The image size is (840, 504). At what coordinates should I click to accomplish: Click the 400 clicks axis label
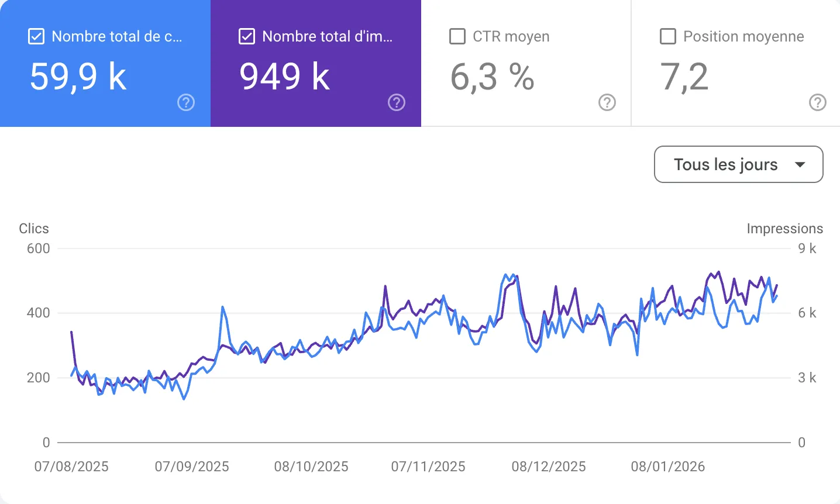pos(39,313)
